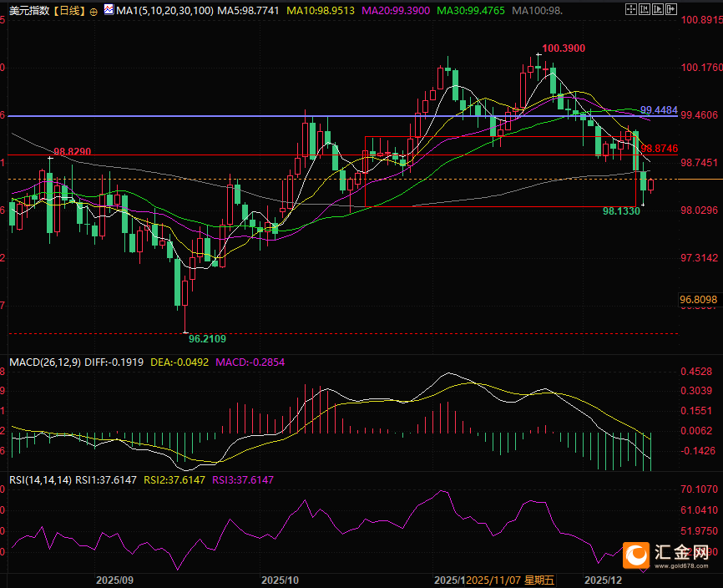Viewport: 723px width, 588px height.
Task: Click the MA indicator icon before MA1
Action: [x=109, y=12]
